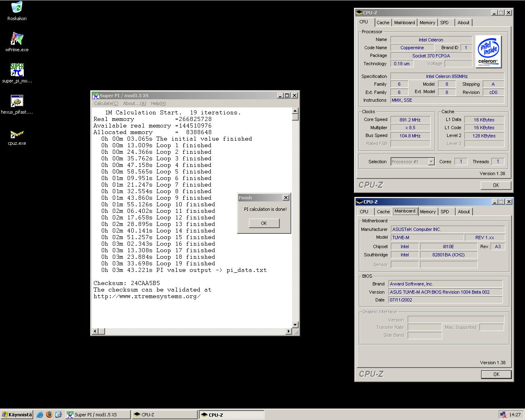Screen dimensions: 525x420
Task: Open About tab in lower CPU-Z
Action: pyautogui.click(x=464, y=212)
